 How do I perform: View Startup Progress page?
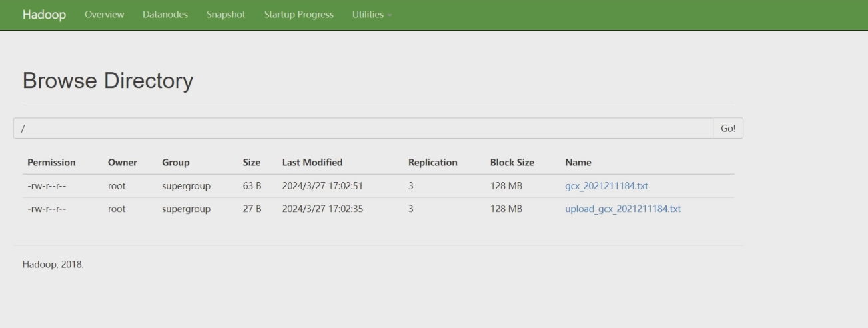299,15
